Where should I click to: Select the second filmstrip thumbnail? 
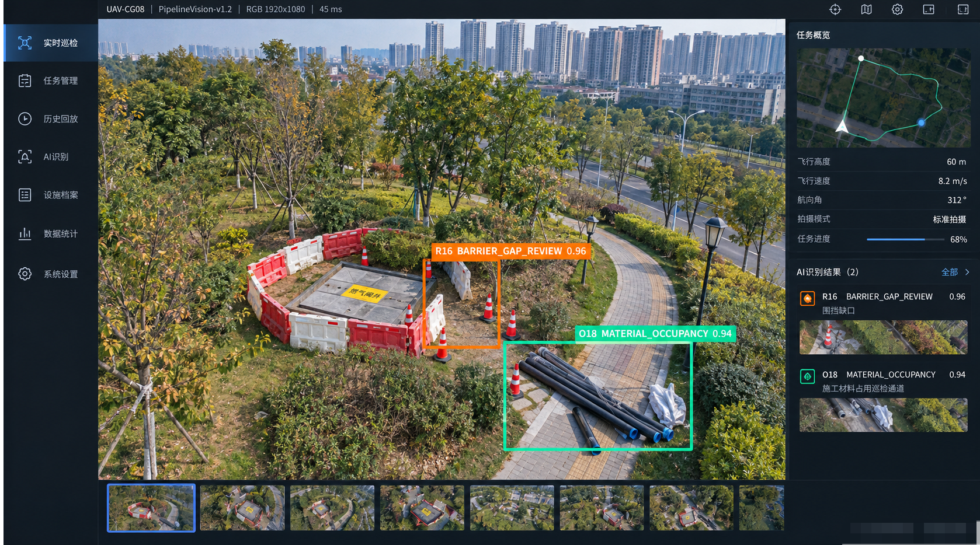click(242, 508)
